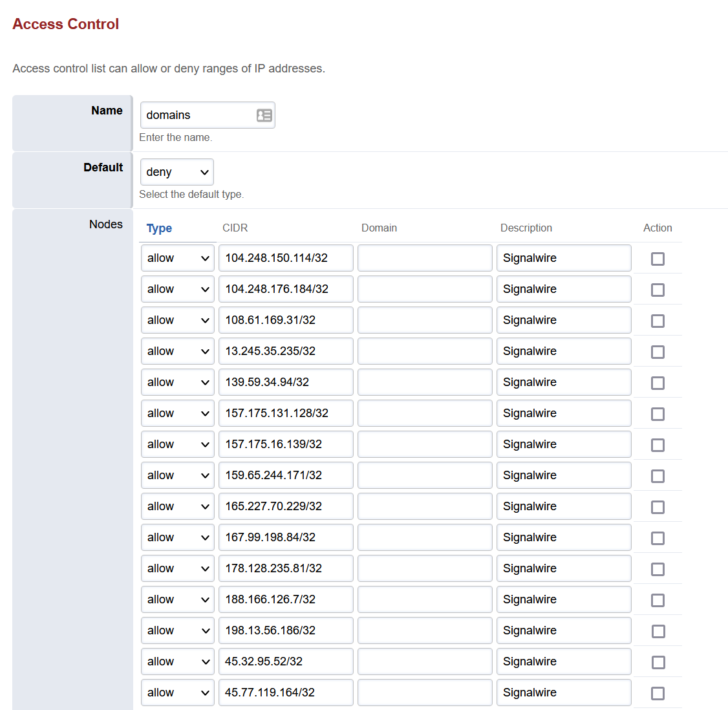Click the empty Domain field for 165.227.70.229/32
The image size is (728, 710).
(424, 506)
